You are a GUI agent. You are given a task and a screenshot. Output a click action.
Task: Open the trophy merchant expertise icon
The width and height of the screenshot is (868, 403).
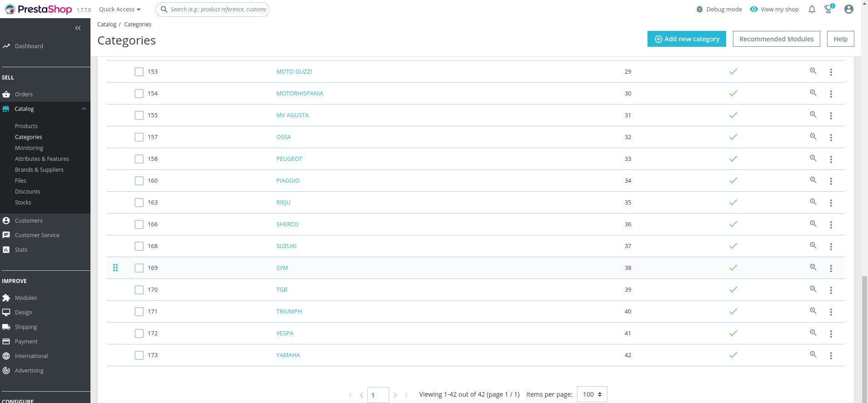[828, 9]
